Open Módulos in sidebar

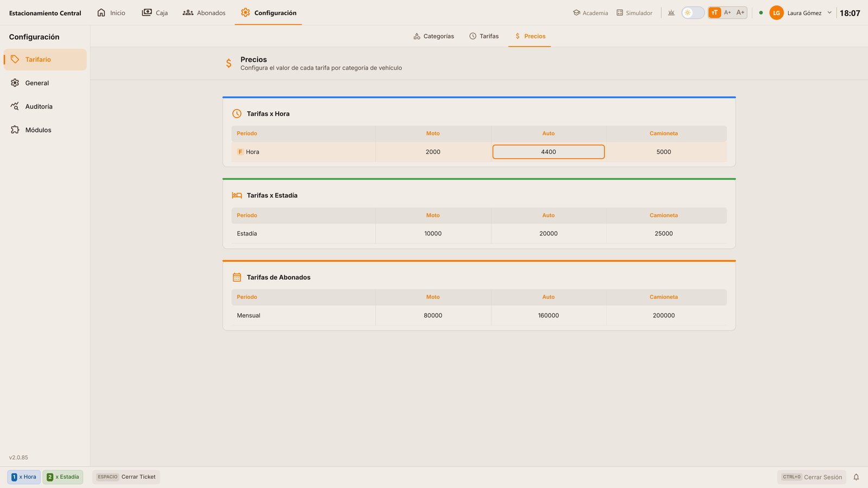coord(45,130)
